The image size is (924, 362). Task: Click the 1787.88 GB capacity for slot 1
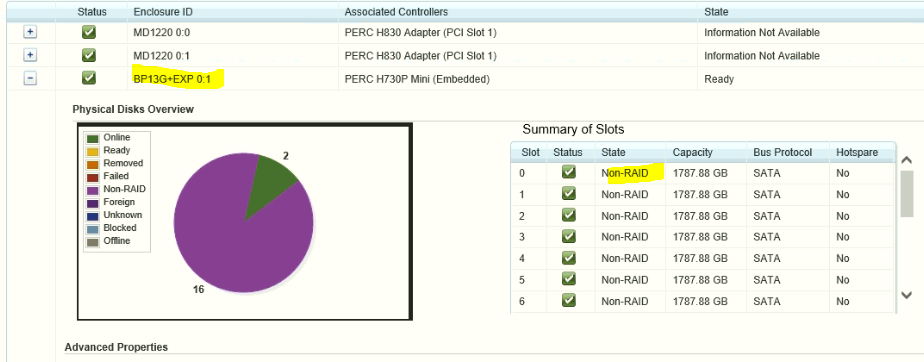pyautogui.click(x=700, y=195)
